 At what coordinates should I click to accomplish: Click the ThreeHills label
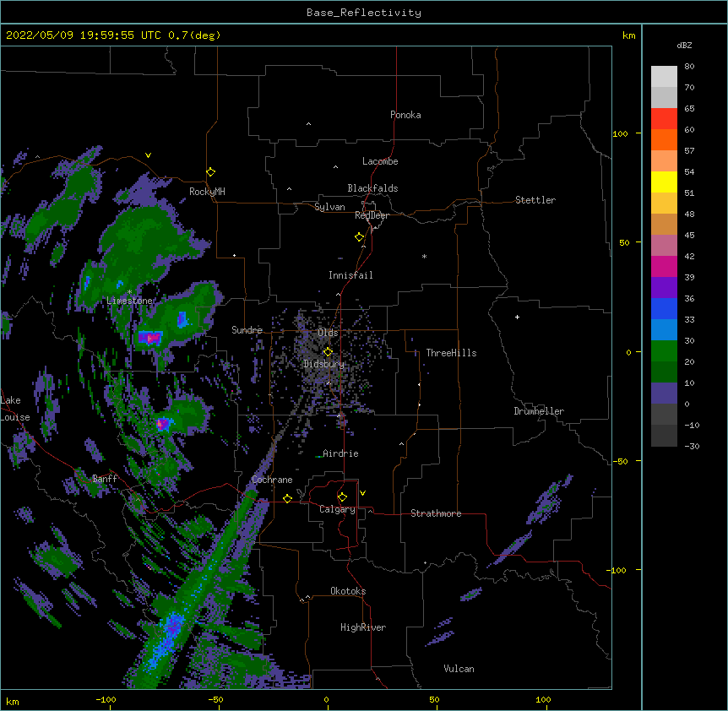point(451,353)
